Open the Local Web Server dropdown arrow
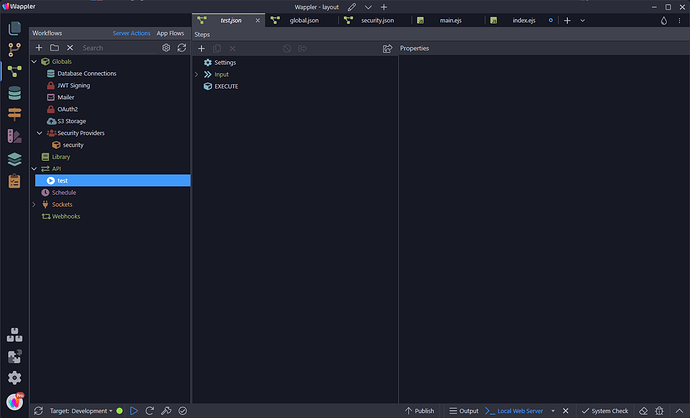The width and height of the screenshot is (690, 418). click(x=553, y=411)
